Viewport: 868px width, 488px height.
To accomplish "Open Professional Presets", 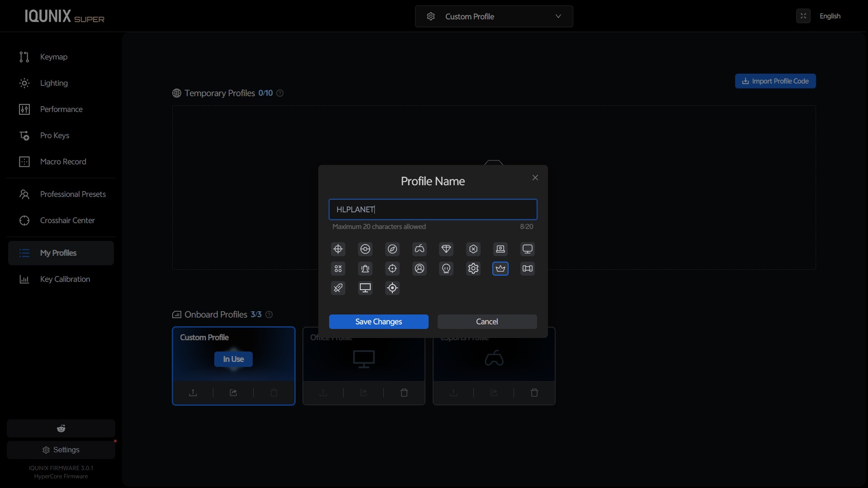I will coord(61,194).
